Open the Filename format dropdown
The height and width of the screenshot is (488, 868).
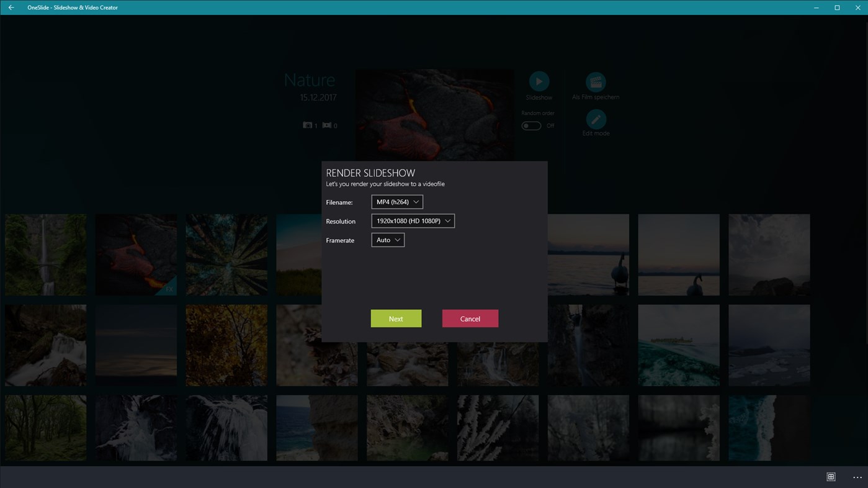pos(396,201)
